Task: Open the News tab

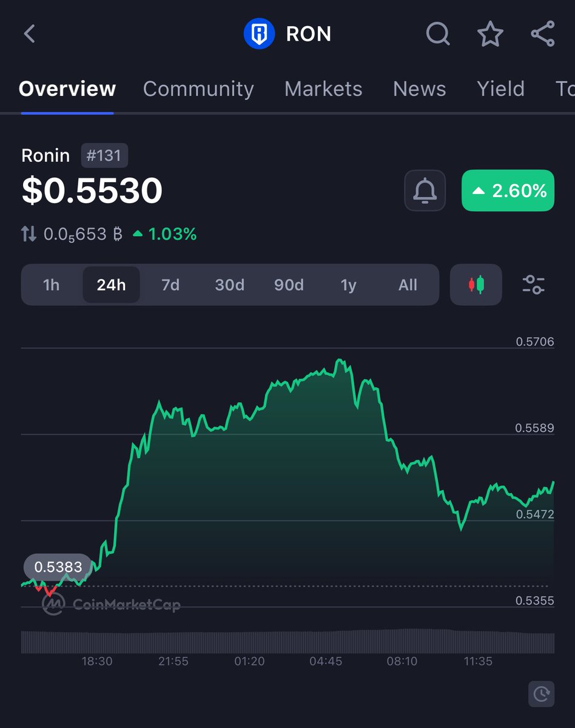Action: pyautogui.click(x=419, y=89)
